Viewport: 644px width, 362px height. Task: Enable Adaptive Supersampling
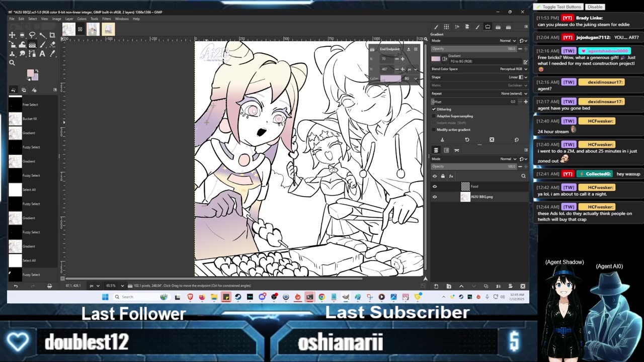click(434, 116)
